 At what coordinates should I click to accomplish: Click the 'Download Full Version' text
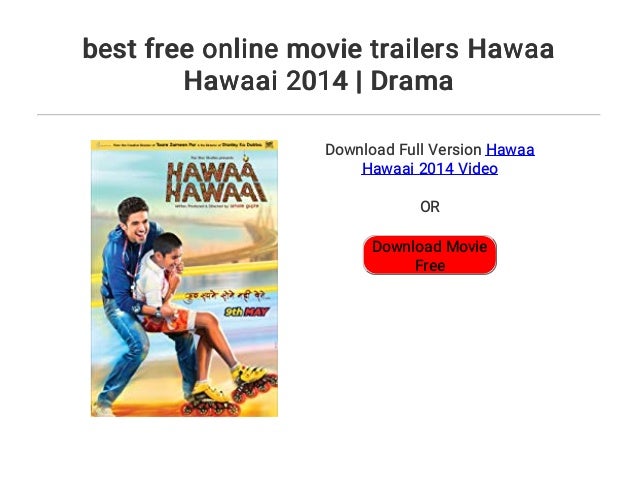pos(403,150)
